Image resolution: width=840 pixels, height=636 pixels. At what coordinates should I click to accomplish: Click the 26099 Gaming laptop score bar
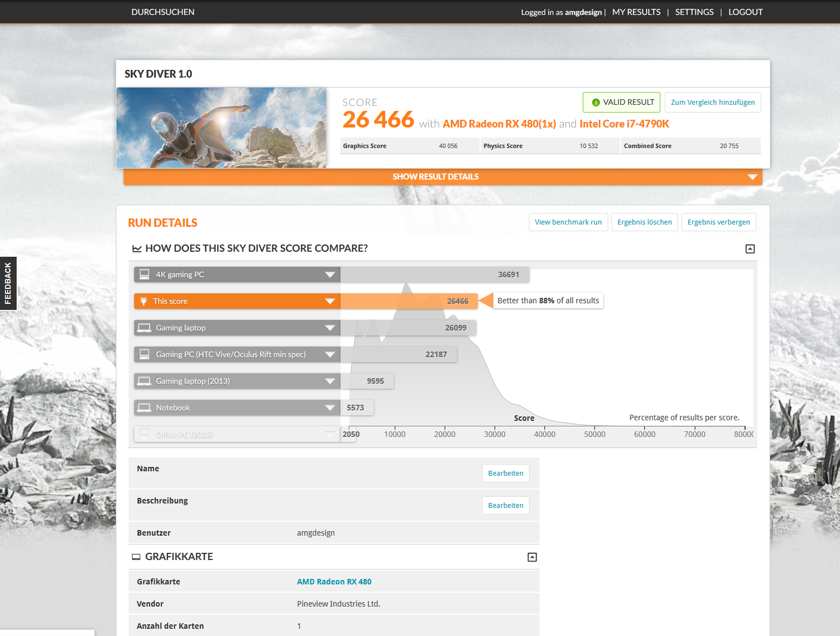408,328
